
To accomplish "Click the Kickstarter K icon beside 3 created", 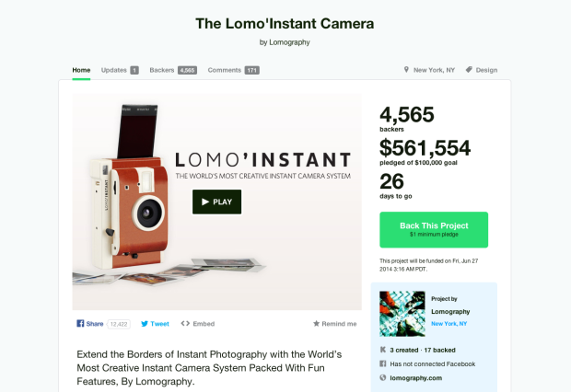I will [383, 350].
